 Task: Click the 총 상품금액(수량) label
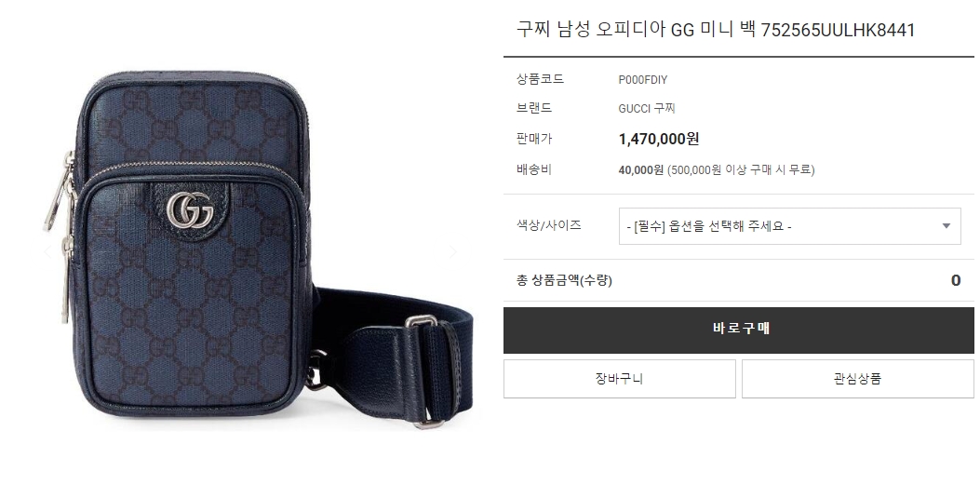(x=564, y=280)
